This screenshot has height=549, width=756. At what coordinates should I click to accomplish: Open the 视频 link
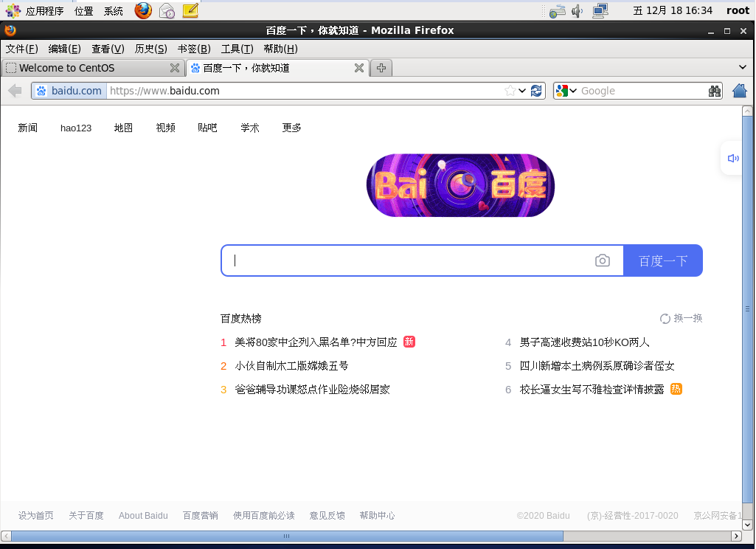click(165, 128)
